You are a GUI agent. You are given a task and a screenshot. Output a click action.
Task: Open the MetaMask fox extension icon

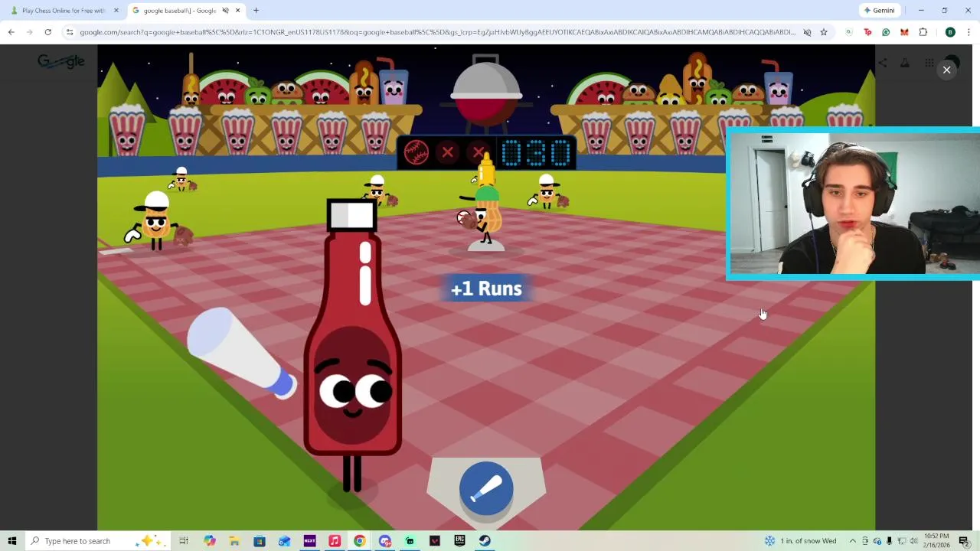tap(904, 32)
